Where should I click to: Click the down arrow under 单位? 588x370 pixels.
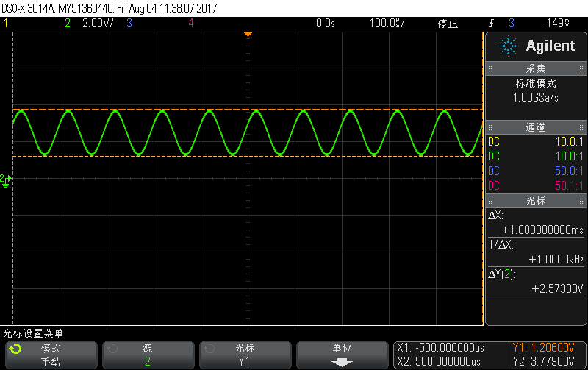point(342,363)
